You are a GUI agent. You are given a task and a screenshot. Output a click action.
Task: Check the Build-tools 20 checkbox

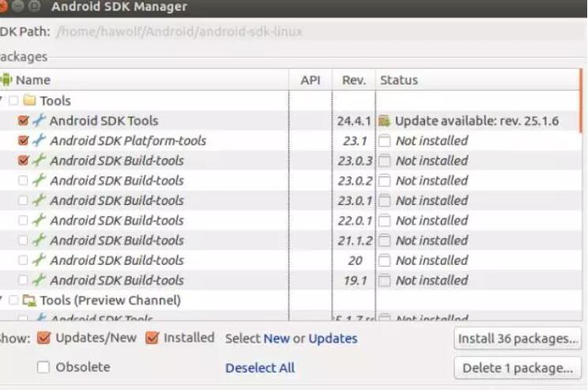[x=23, y=259]
